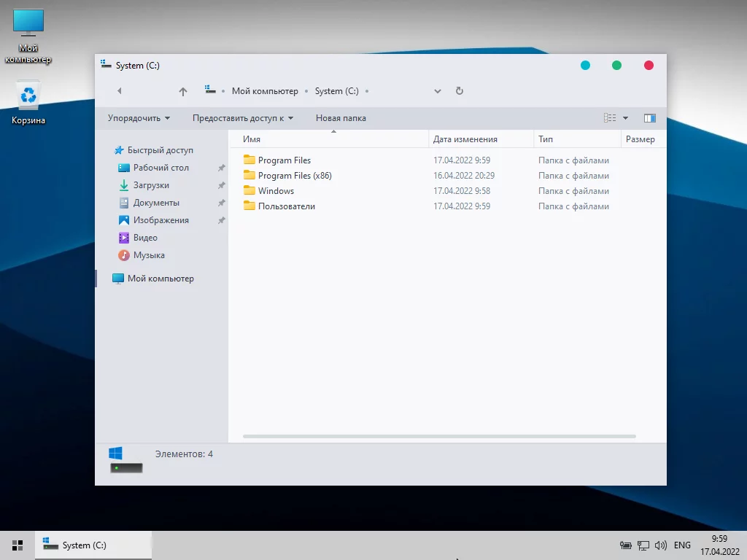This screenshot has width=747, height=560.
Task: Click Мой компьютер in the address breadcrumb
Action: [265, 91]
